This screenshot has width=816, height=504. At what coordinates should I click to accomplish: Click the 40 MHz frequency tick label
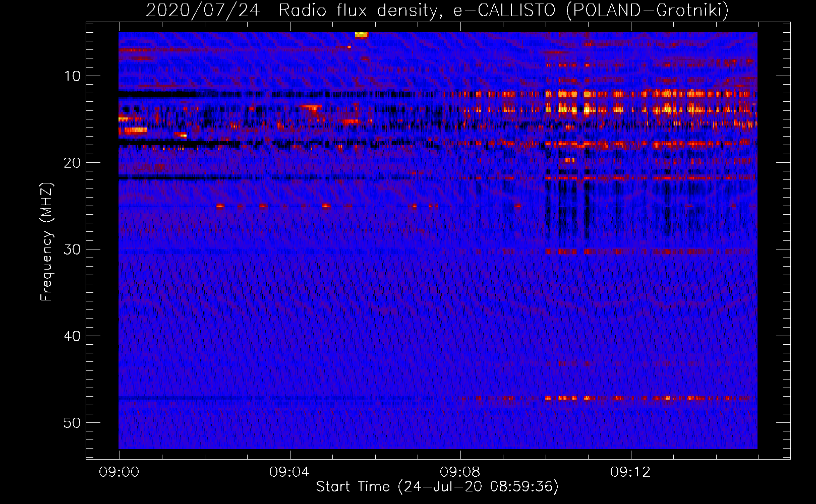point(73,336)
